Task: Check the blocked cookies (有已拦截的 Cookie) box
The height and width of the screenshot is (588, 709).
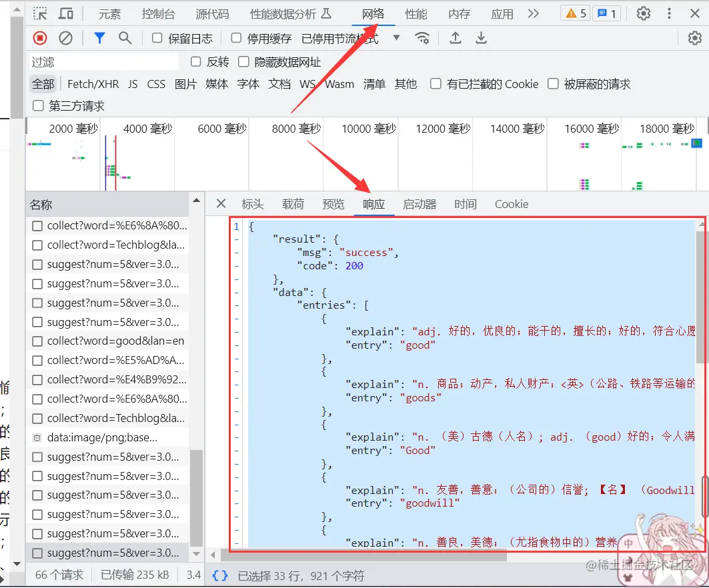Action: (x=436, y=83)
